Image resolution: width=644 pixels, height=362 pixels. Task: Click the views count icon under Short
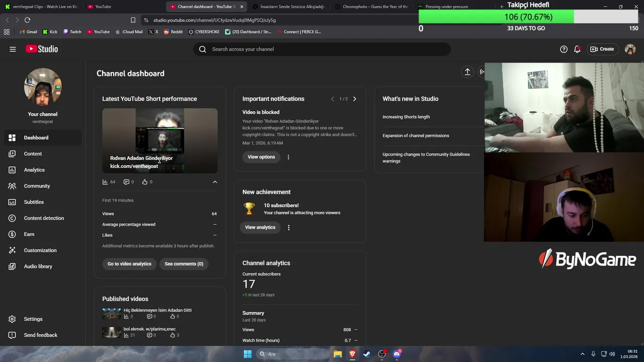105,182
